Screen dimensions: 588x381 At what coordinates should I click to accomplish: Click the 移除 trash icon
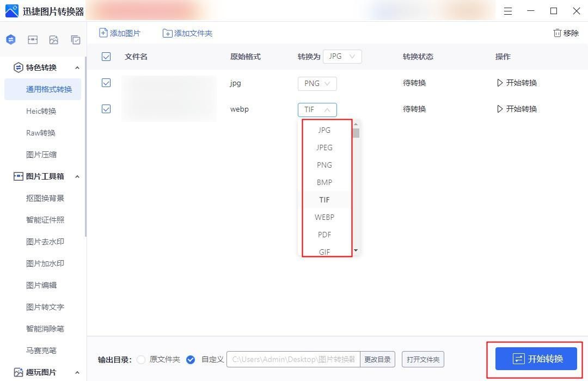tap(558, 33)
